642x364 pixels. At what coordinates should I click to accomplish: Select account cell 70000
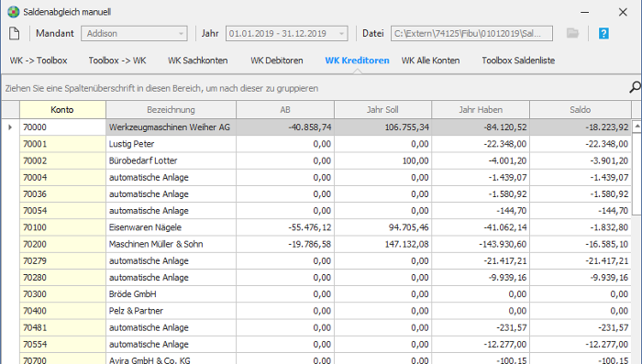click(x=62, y=127)
